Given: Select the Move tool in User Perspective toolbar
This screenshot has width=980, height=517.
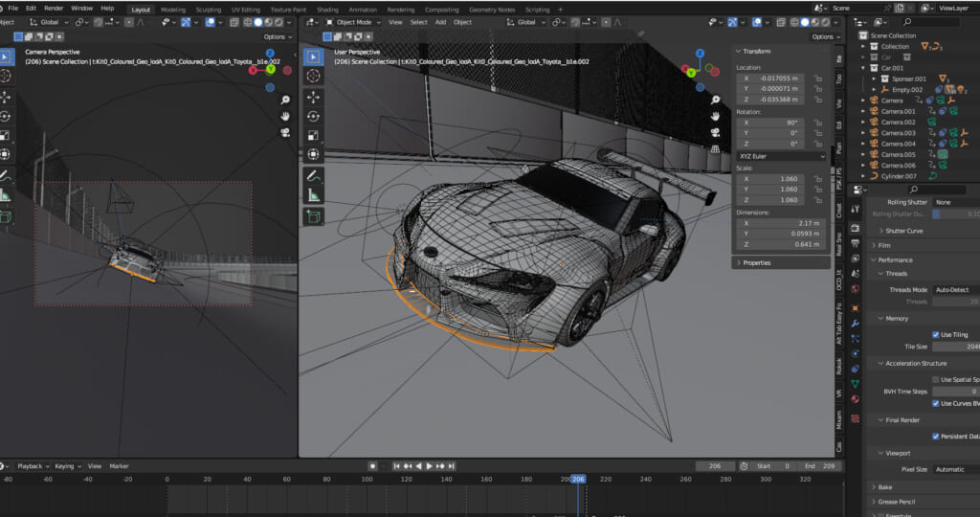Looking at the screenshot, I should pos(313,98).
